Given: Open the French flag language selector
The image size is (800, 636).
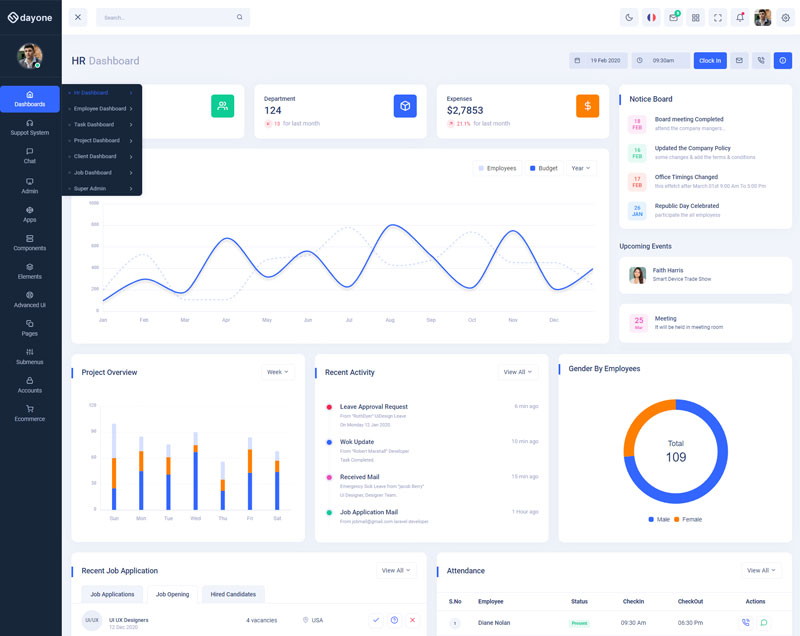Looking at the screenshot, I should pos(651,17).
